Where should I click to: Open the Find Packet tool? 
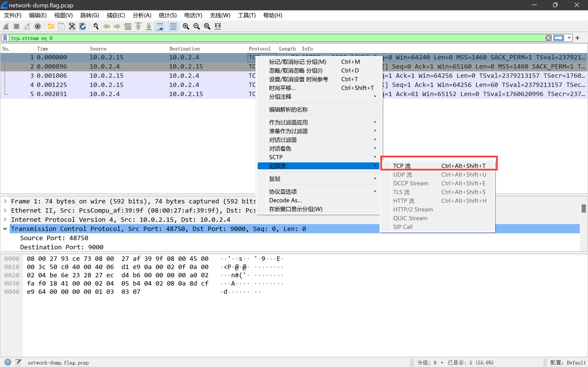[x=96, y=26]
